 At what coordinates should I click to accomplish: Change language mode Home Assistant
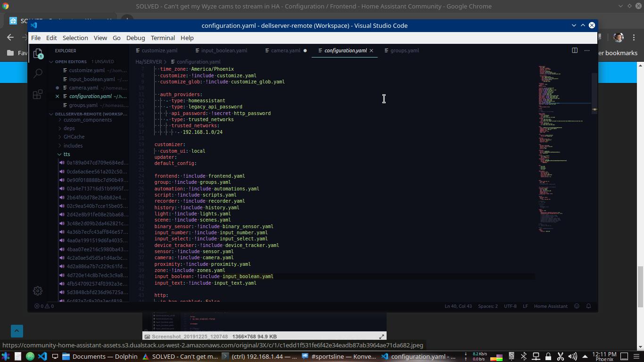pos(551,306)
